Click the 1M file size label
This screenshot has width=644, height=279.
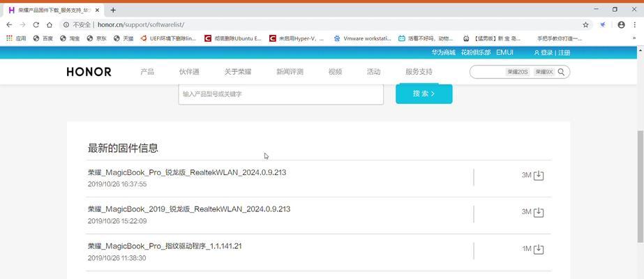pos(527,249)
